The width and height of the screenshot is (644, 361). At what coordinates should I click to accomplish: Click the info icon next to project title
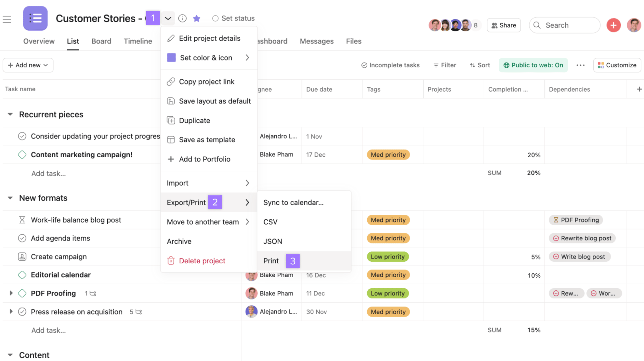point(183,18)
